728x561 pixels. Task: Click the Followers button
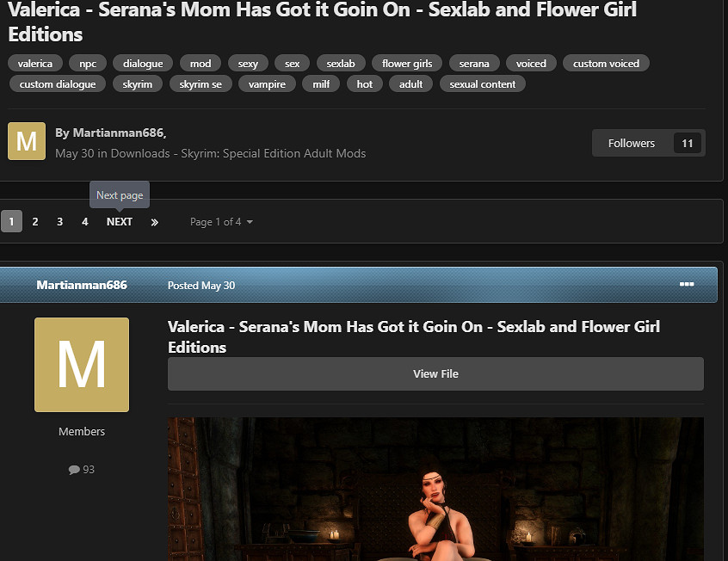pyautogui.click(x=631, y=144)
